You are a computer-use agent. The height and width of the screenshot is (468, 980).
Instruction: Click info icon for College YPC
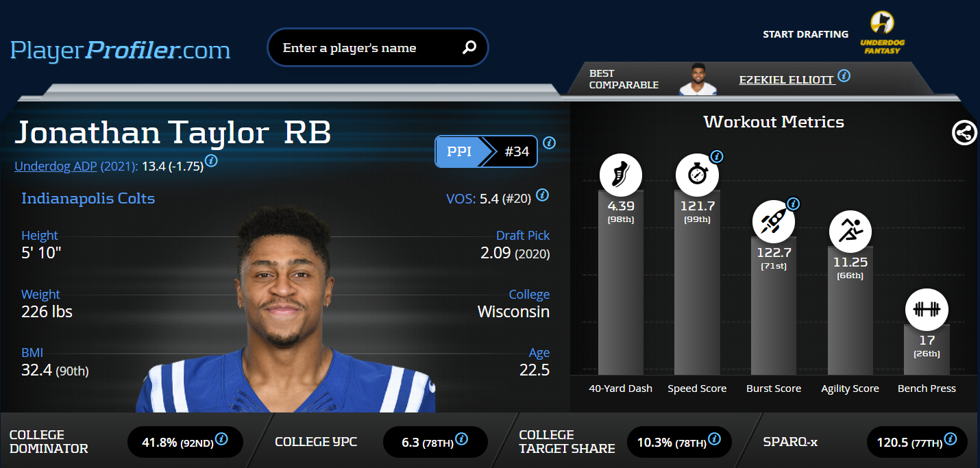pos(462,439)
